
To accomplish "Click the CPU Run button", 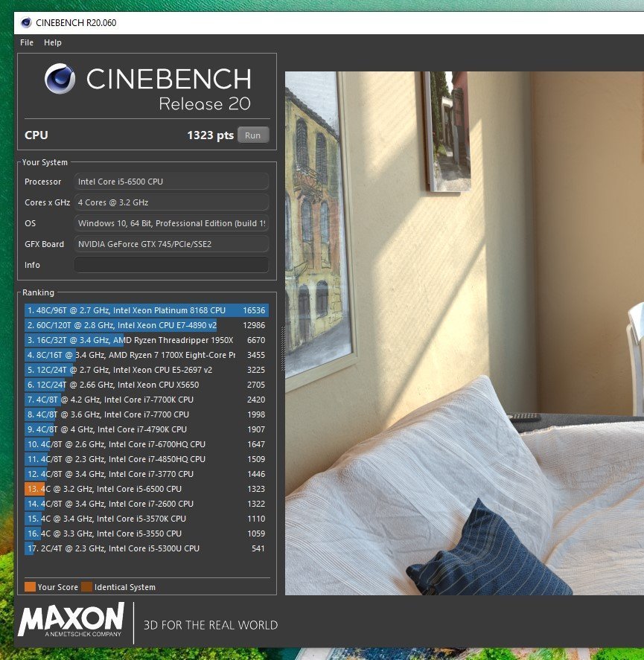I will 253,135.
